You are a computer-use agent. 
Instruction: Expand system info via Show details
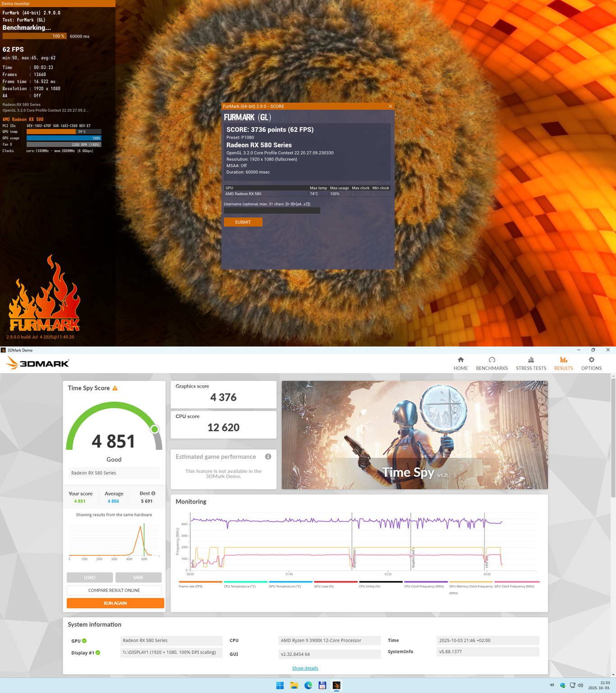(305, 668)
